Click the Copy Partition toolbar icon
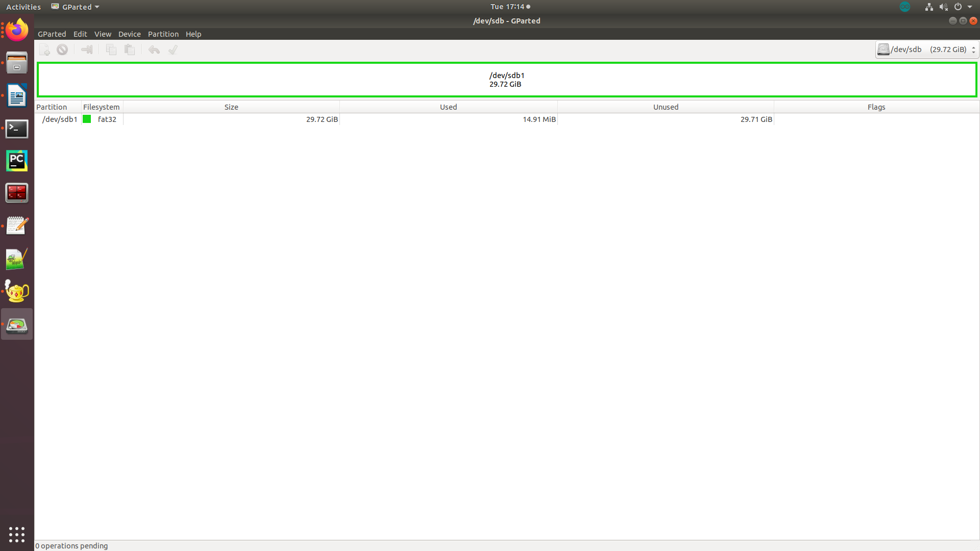980x551 pixels. [111, 49]
